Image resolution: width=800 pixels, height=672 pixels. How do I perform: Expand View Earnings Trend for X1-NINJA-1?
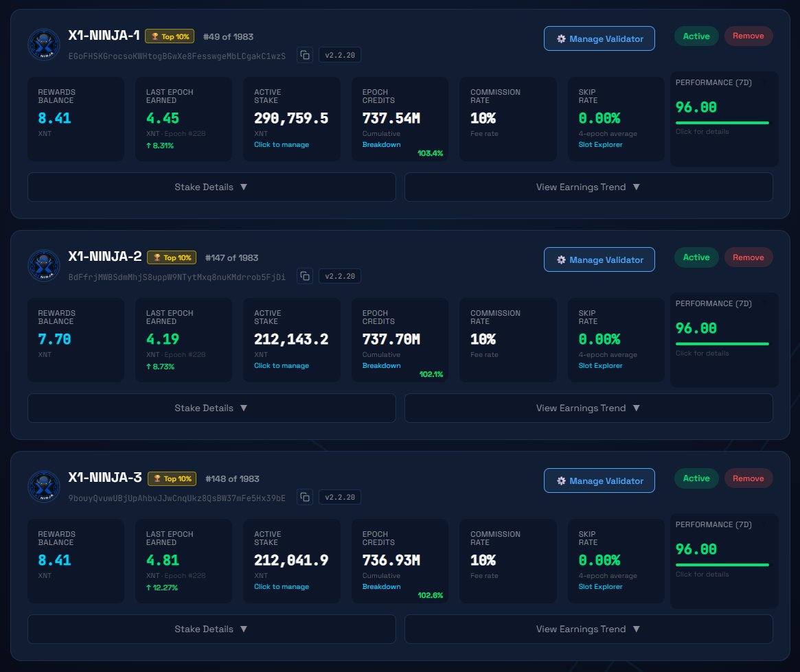(588, 187)
